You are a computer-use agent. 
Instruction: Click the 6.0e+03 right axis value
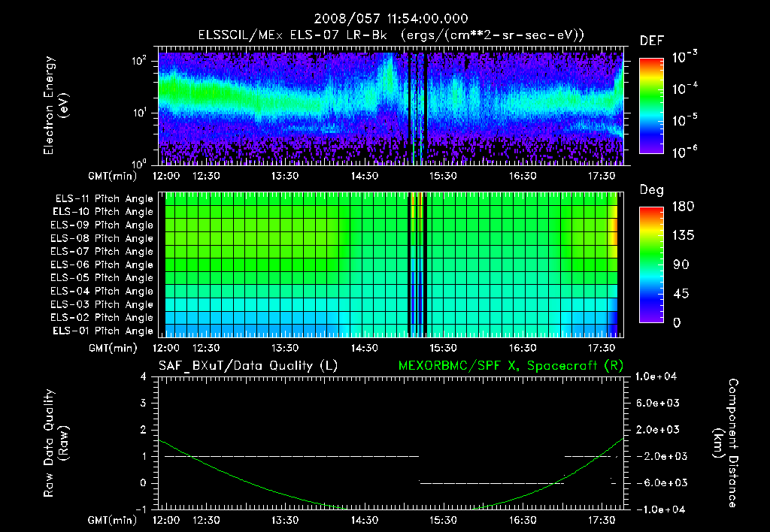(x=658, y=403)
